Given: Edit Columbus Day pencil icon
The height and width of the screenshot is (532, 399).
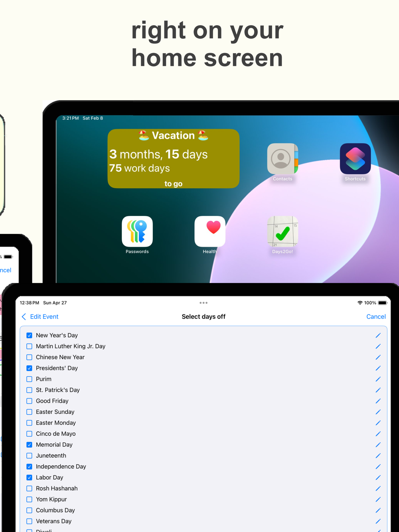Looking at the screenshot, I should coord(378,510).
